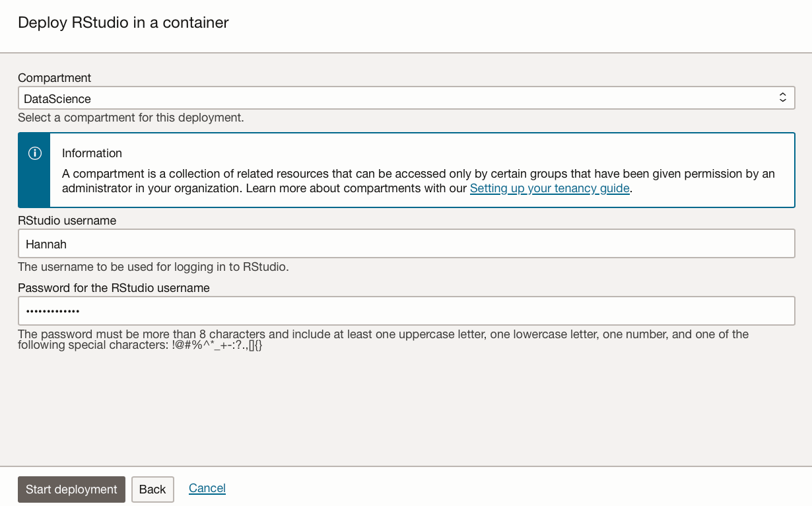Click the Compartment field label
This screenshot has height=506, width=812.
pos(55,78)
